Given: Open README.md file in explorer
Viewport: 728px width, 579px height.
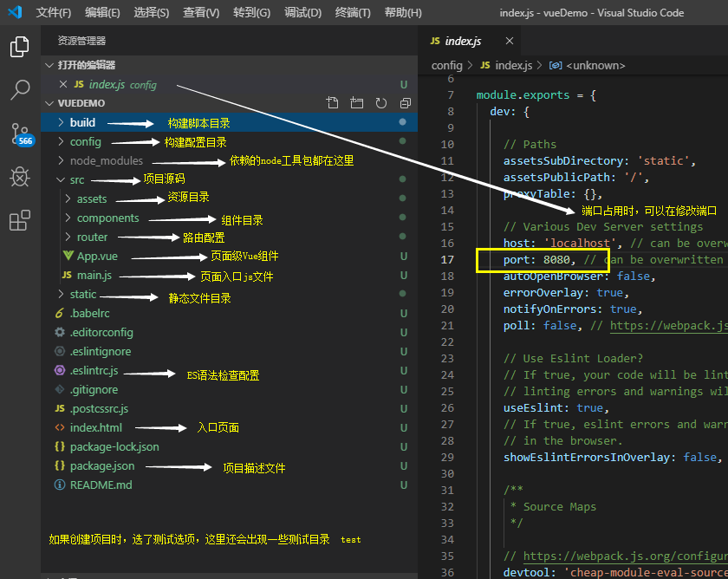Looking at the screenshot, I should click(230, 485).
